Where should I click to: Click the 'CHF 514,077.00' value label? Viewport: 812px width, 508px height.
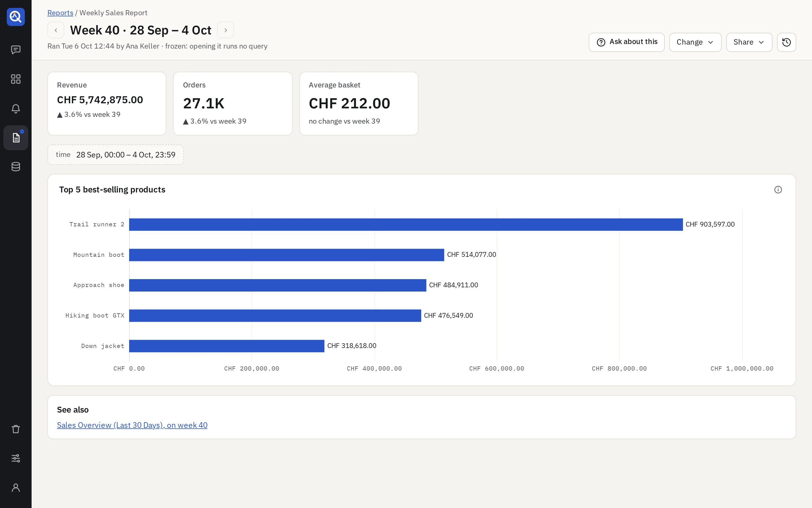click(471, 255)
